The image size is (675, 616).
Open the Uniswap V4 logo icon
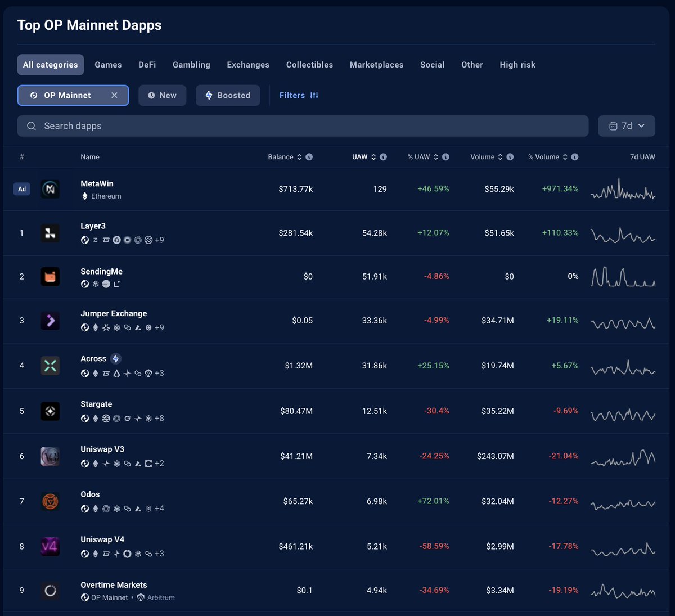coord(50,546)
